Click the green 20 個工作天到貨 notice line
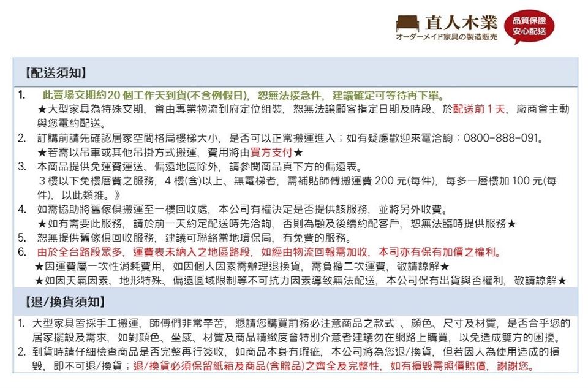Viewport: 588px width, 388px height. pyautogui.click(x=242, y=96)
